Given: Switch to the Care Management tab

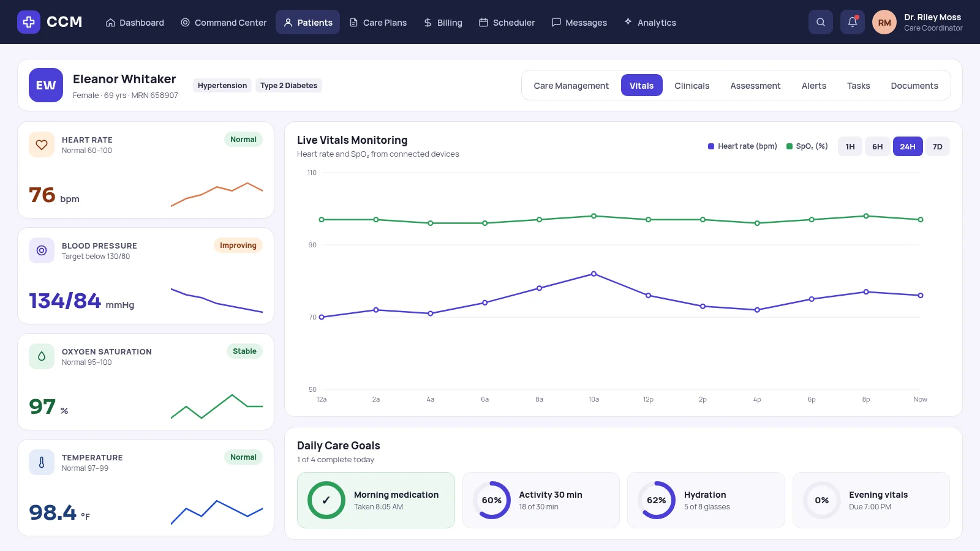Looking at the screenshot, I should (571, 86).
